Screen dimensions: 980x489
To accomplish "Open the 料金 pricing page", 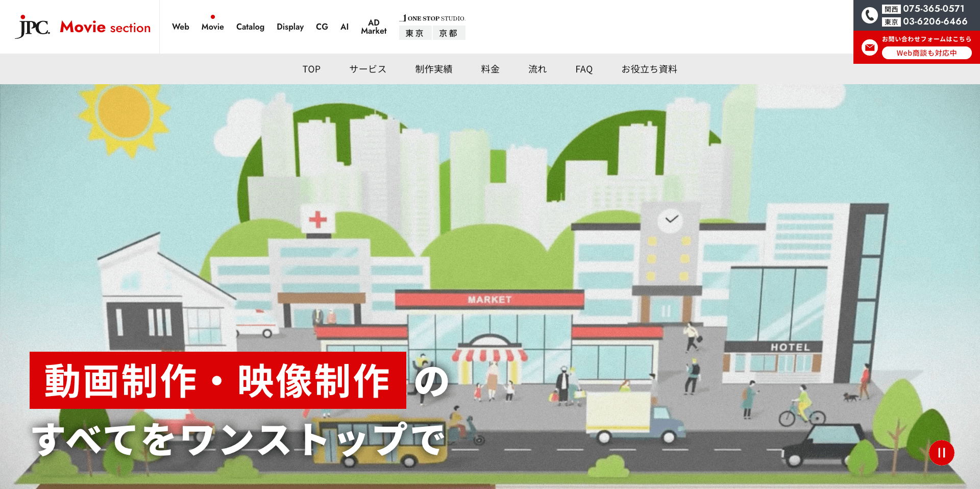I will tap(490, 69).
